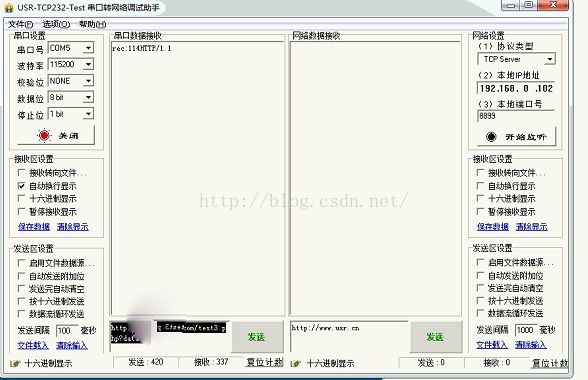This screenshot has width=588, height=380.
Task: Enable serial 发送完自动清空 checkbox
Action: pyautogui.click(x=21, y=289)
